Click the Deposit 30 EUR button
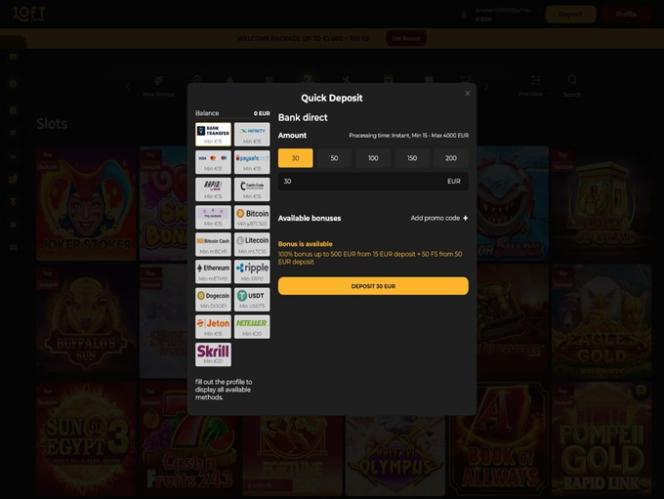This screenshot has width=664, height=499. (x=373, y=286)
